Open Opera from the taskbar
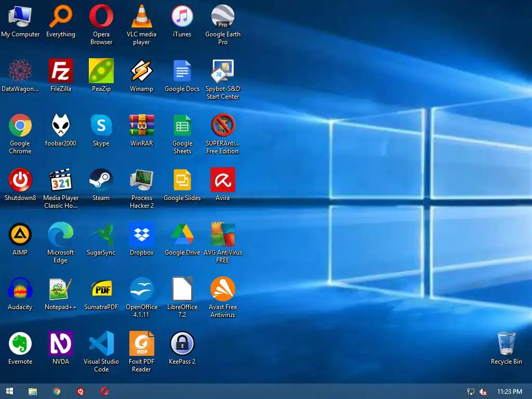The height and width of the screenshot is (399, 532). click(104, 391)
